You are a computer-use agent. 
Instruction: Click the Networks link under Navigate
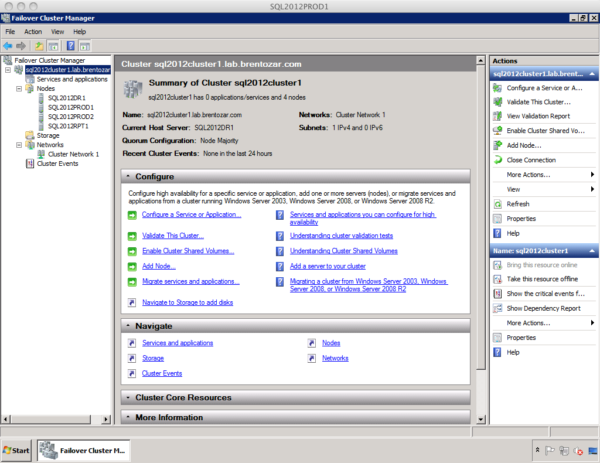[x=335, y=359]
